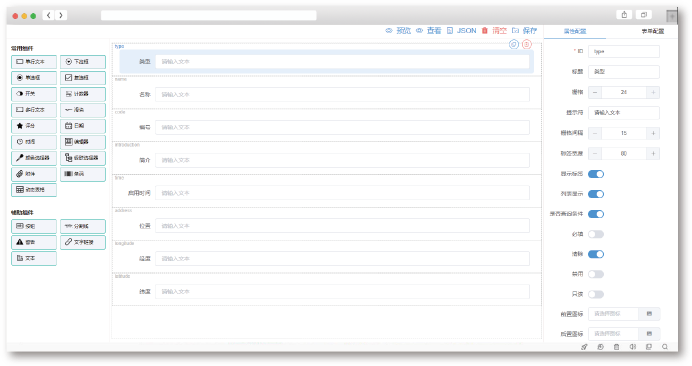Image resolution: width=692 pixels, height=366 pixels.
Task: Add the dynamic table grid component
Action: [x=34, y=190]
